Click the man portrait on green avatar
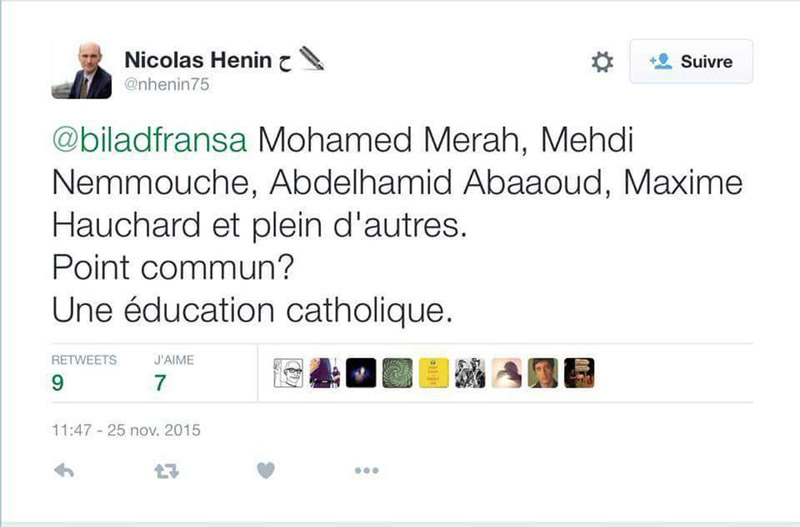The width and height of the screenshot is (800, 527). (542, 372)
